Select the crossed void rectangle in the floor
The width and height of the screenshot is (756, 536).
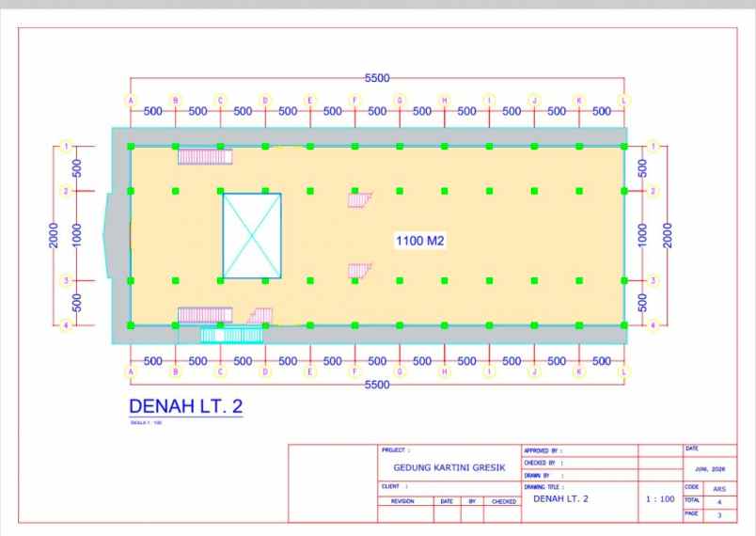(x=252, y=236)
